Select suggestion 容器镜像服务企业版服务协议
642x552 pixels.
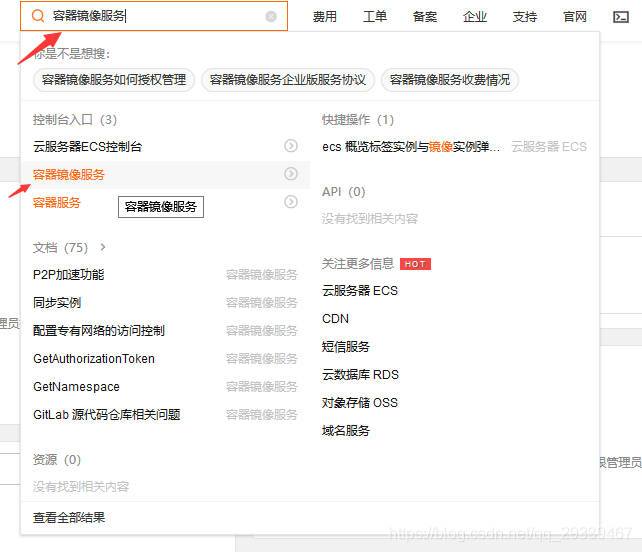click(288, 79)
